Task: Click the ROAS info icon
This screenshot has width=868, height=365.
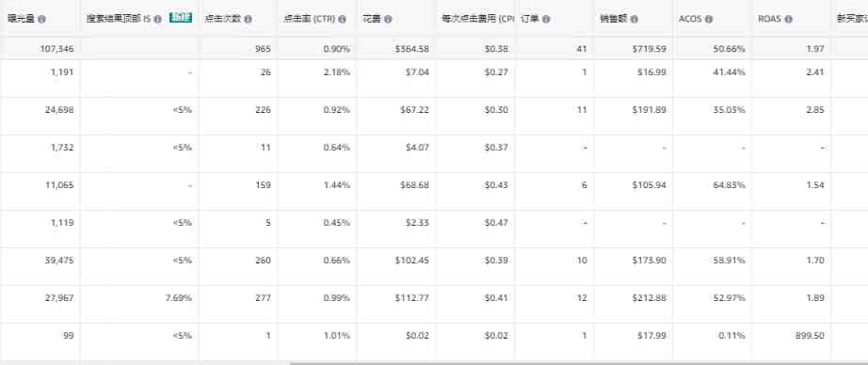Action: 788,20
